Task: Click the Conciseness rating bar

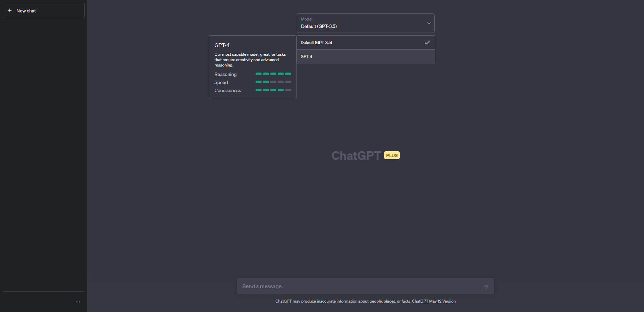Action: (273, 90)
